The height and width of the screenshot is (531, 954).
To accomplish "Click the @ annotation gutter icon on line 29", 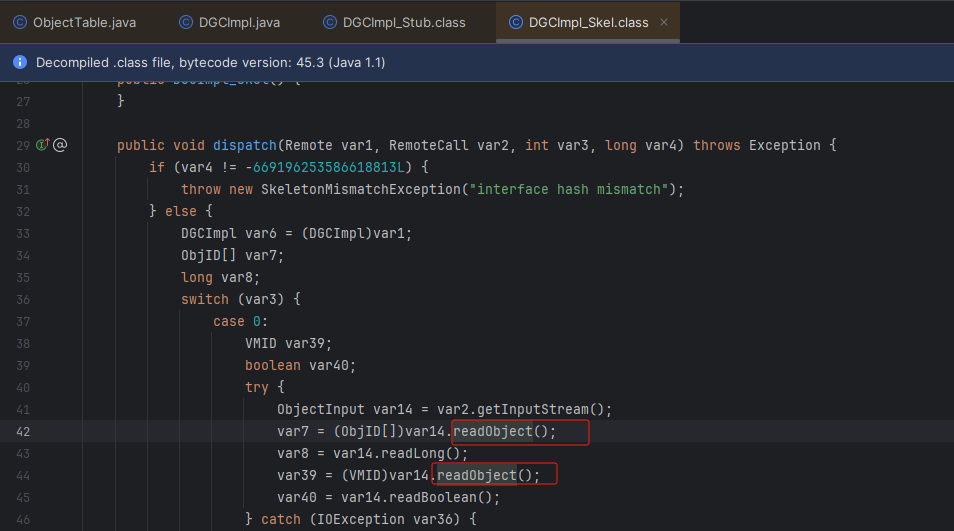I will pos(60,145).
